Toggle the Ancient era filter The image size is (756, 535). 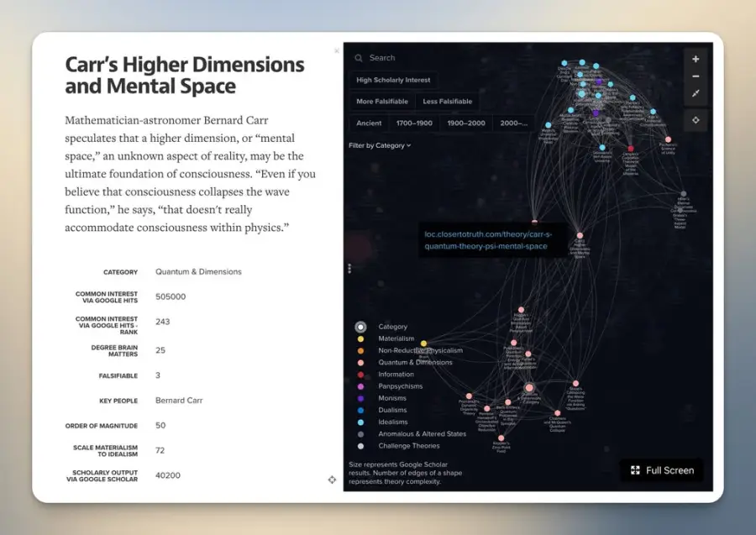coord(369,123)
